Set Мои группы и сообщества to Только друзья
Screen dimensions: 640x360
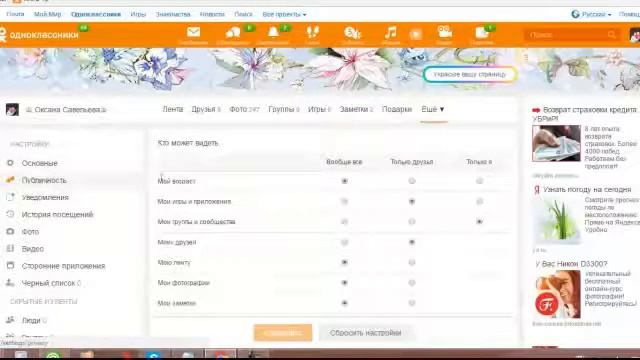[412, 222]
